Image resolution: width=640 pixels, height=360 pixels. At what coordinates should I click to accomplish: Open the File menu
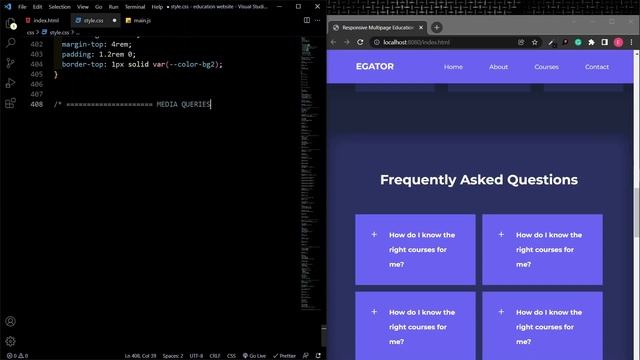click(x=22, y=7)
